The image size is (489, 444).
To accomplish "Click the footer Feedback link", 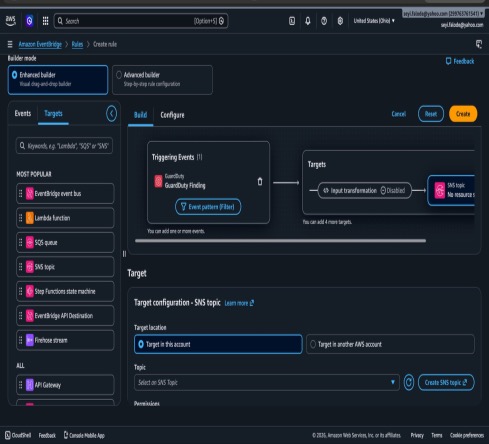I will [x=47, y=435].
